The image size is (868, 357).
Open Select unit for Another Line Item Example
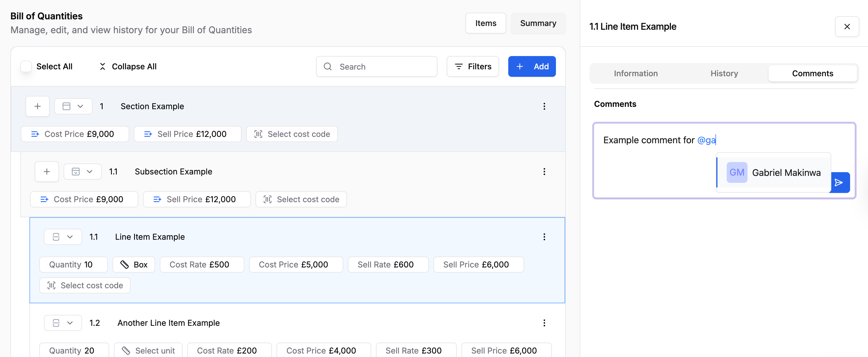pyautogui.click(x=148, y=351)
